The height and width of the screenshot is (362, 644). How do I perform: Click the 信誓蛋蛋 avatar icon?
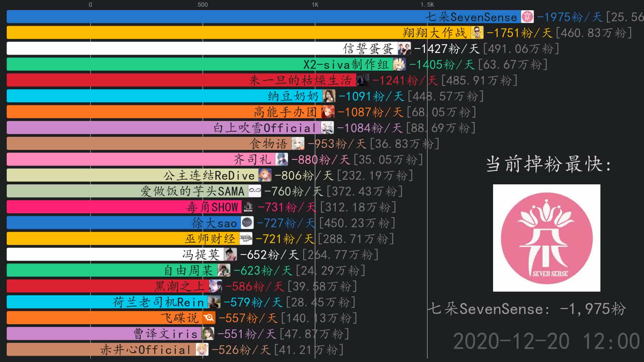[x=404, y=49]
